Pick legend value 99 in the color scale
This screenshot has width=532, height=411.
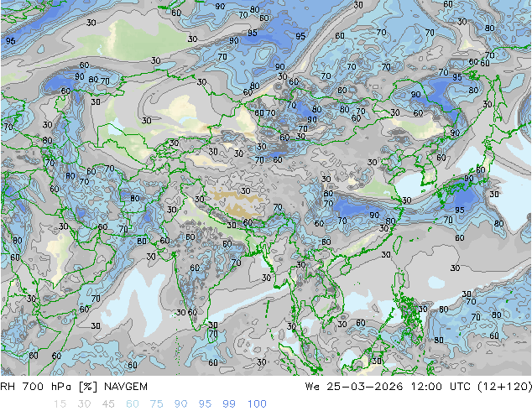(x=229, y=404)
